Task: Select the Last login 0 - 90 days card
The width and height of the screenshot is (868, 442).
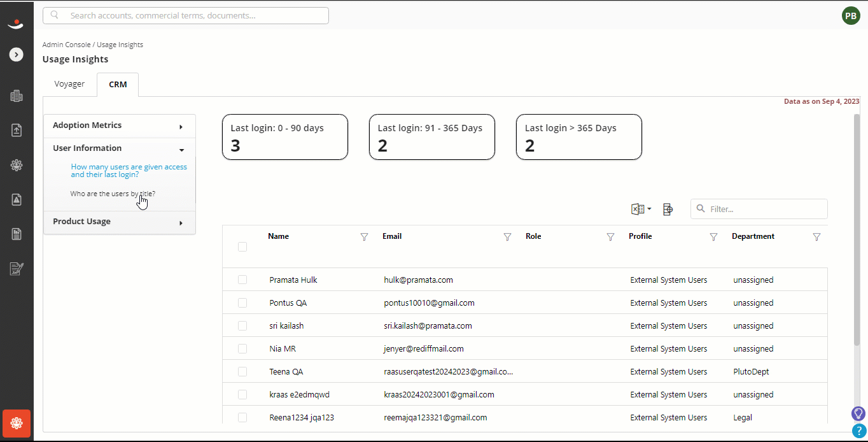Action: click(x=285, y=137)
